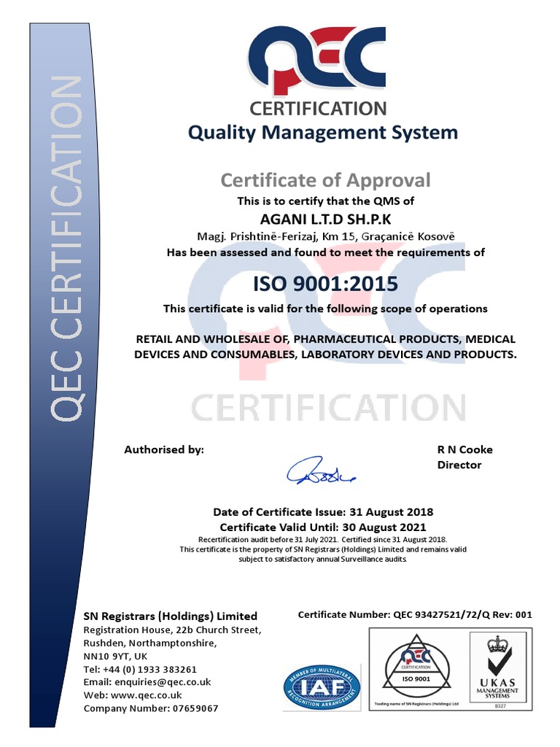This screenshot has height=747, width=560.
Task: Click 'SN Registrars (Holdings) Limited' heading
Action: click(170, 616)
